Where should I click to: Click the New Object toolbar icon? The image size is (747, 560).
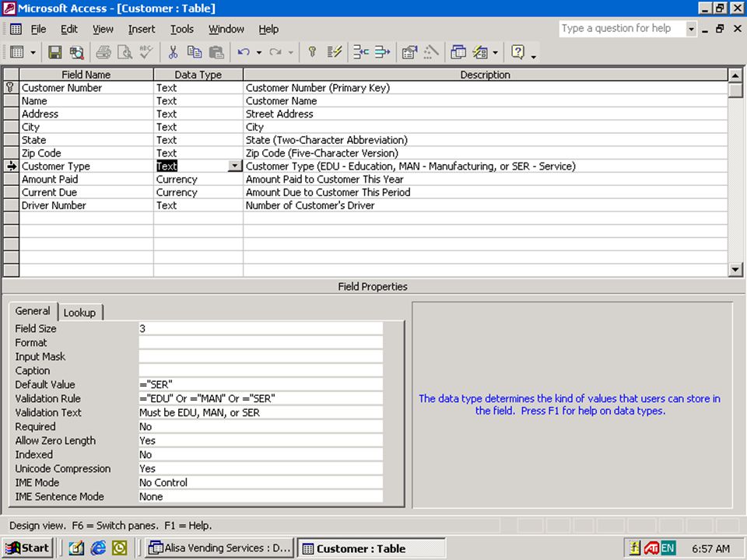pyautogui.click(x=480, y=52)
